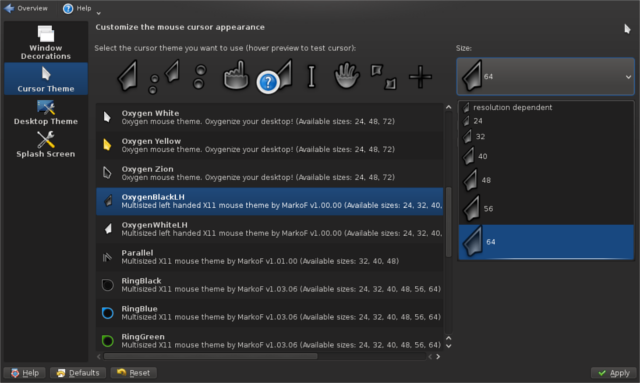This screenshot has width=640, height=383.
Task: Open Desktop Theme section
Action: [x=46, y=112]
